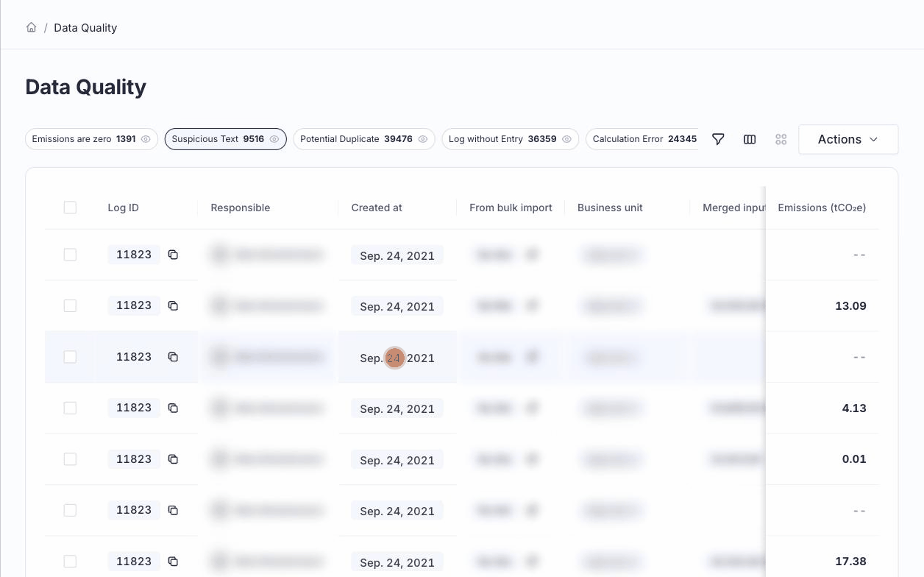This screenshot has height=577, width=924.
Task: Click Log ID 11823 in the highlighted row
Action: pos(134,357)
